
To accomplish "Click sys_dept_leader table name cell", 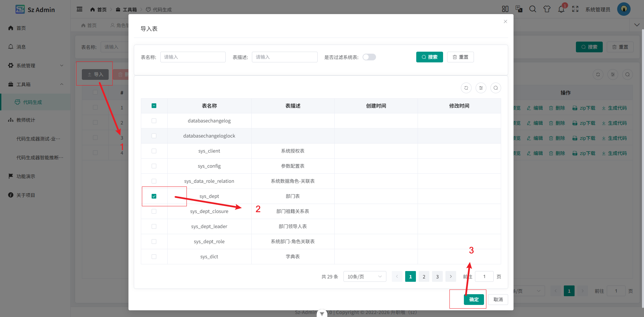I will point(209,226).
